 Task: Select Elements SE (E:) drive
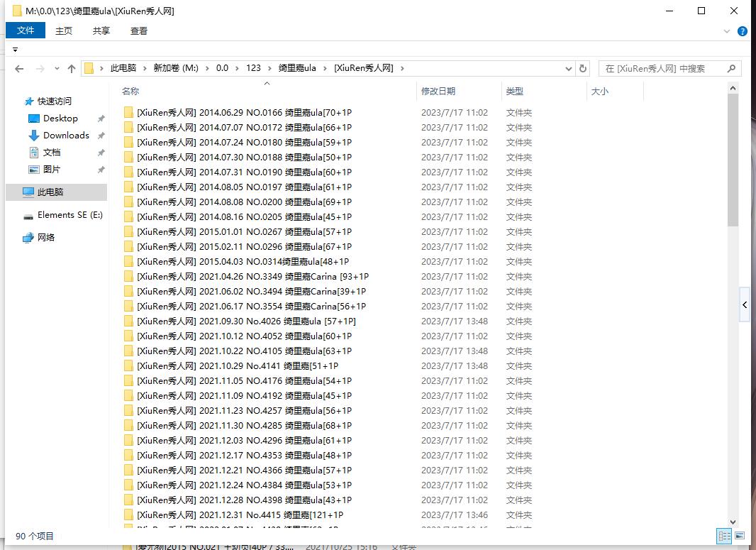pyautogui.click(x=70, y=215)
